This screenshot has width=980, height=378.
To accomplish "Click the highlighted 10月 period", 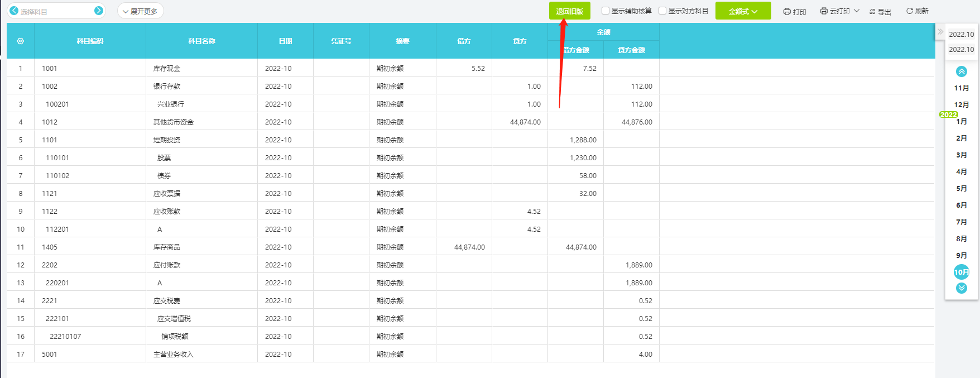I will tap(961, 272).
